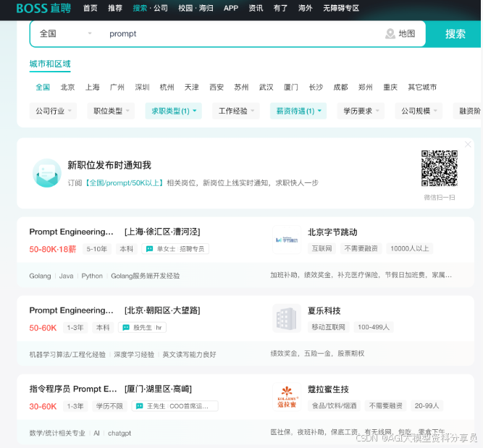Filter by city 上海

(x=93, y=87)
